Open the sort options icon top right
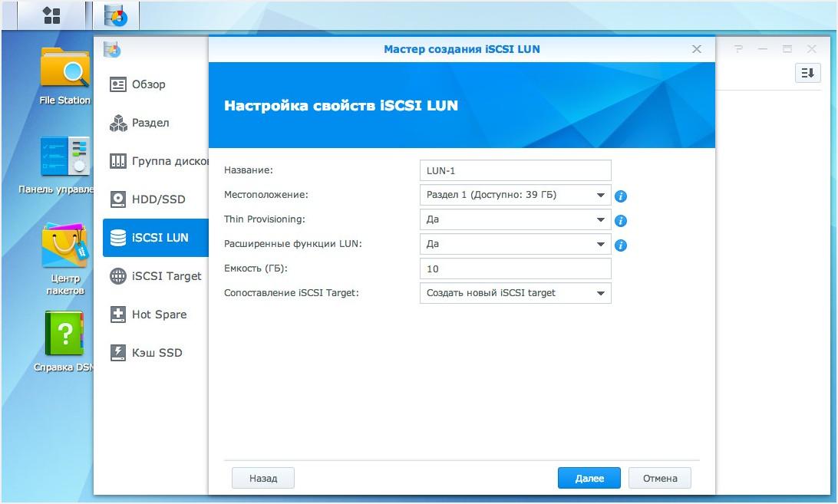The height and width of the screenshot is (504, 838). point(807,72)
